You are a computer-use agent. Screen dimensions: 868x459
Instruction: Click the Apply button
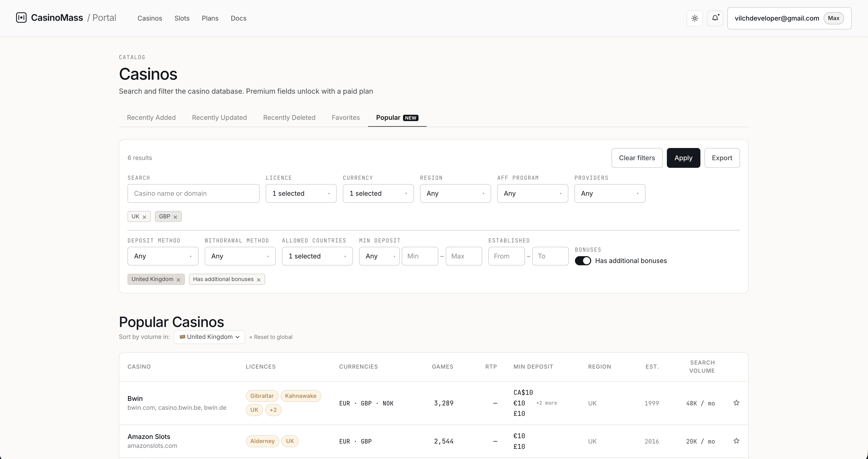[683, 158]
